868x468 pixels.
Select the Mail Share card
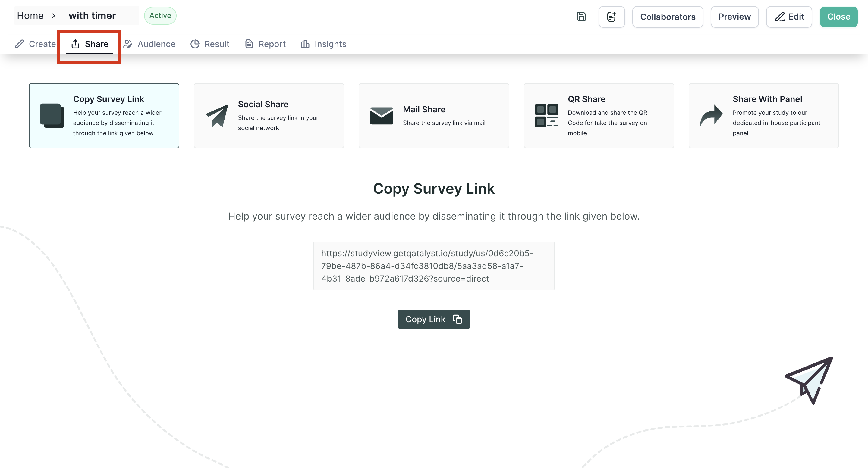point(434,115)
